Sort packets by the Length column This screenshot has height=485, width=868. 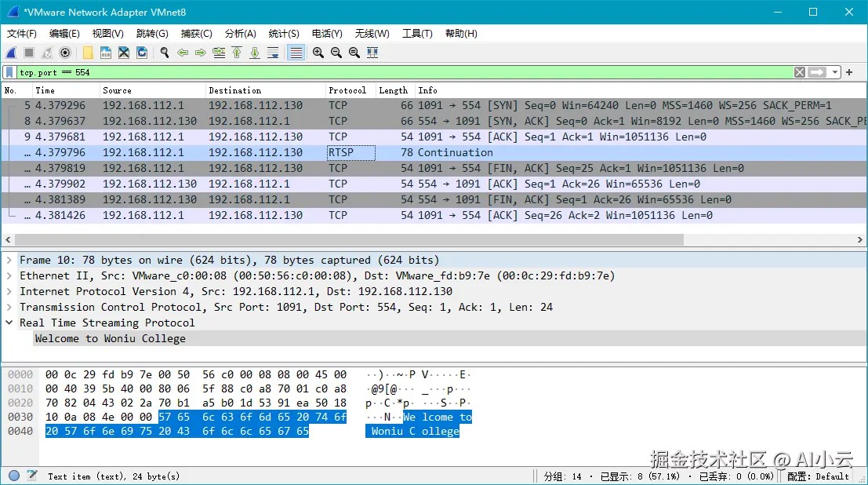[x=395, y=90]
